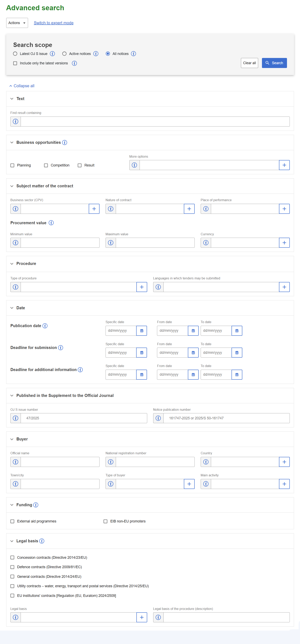
Task: Tick EIB non-EU promoters checkbox
Action: pyautogui.click(x=105, y=521)
